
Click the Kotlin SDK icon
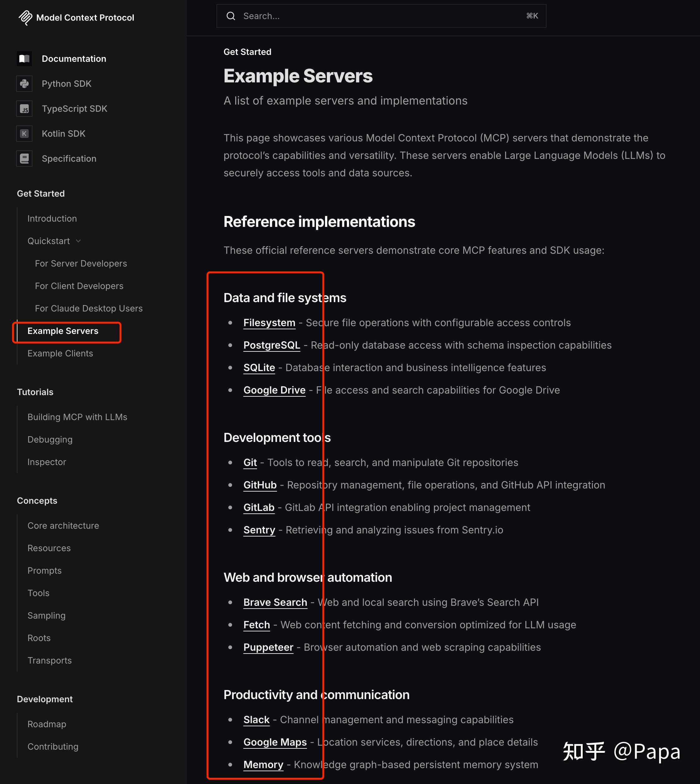24,134
